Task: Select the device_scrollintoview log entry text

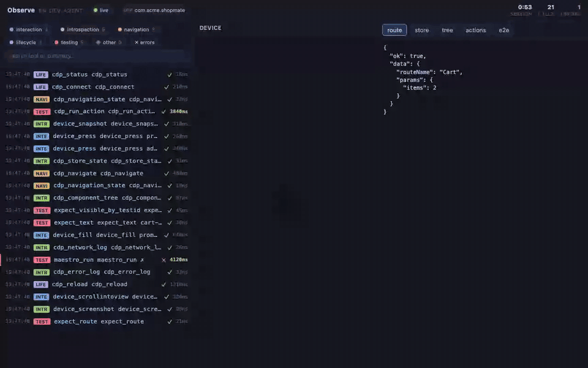Action: click(105, 296)
